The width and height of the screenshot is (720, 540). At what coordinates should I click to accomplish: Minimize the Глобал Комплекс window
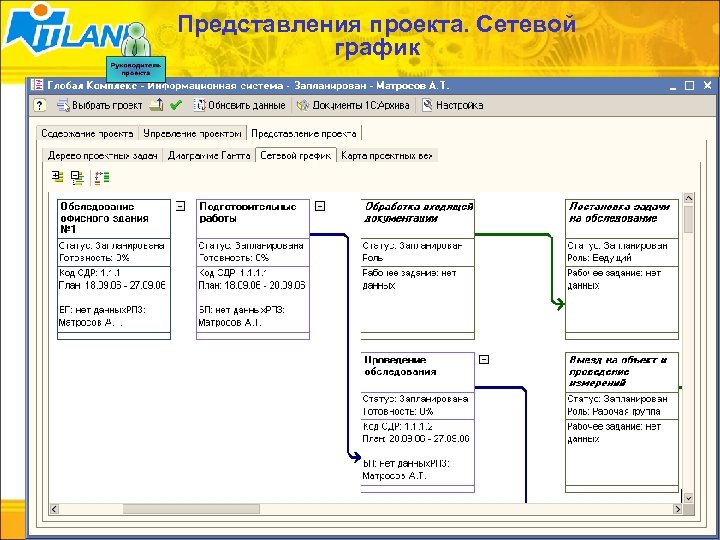[673, 86]
